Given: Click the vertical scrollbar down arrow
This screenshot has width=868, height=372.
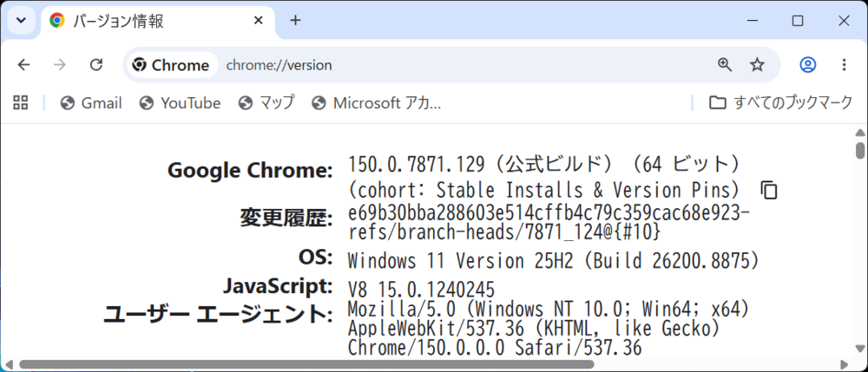Looking at the screenshot, I should [859, 349].
